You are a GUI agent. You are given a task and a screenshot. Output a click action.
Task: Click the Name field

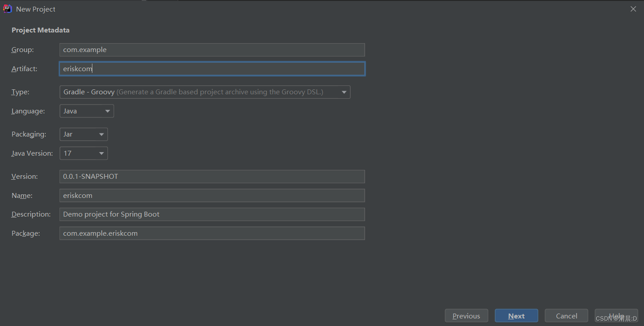[x=212, y=195]
